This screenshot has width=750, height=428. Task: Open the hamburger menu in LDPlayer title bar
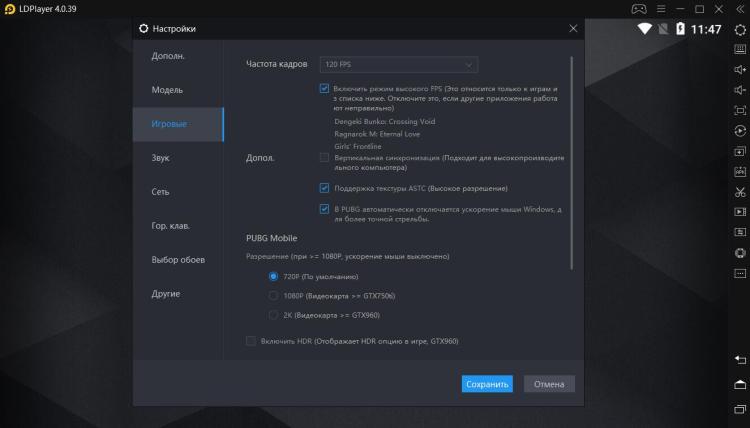(x=661, y=9)
